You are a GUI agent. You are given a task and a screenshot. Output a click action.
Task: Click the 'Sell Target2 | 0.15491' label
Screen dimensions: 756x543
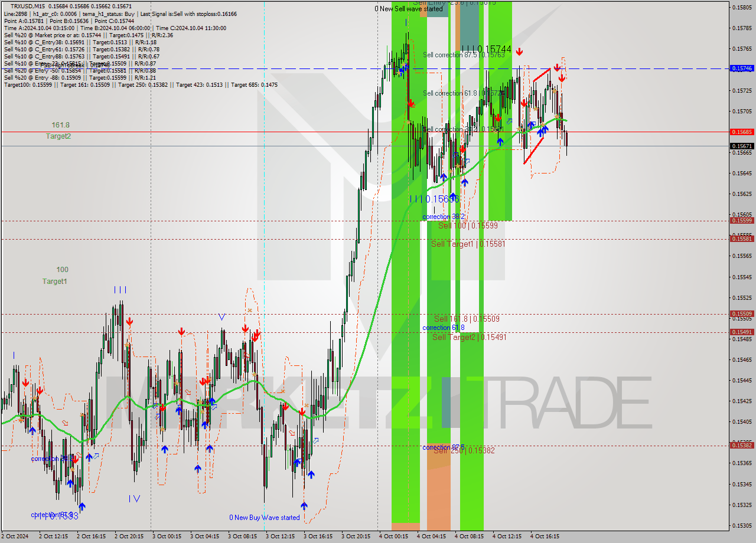[x=469, y=337]
